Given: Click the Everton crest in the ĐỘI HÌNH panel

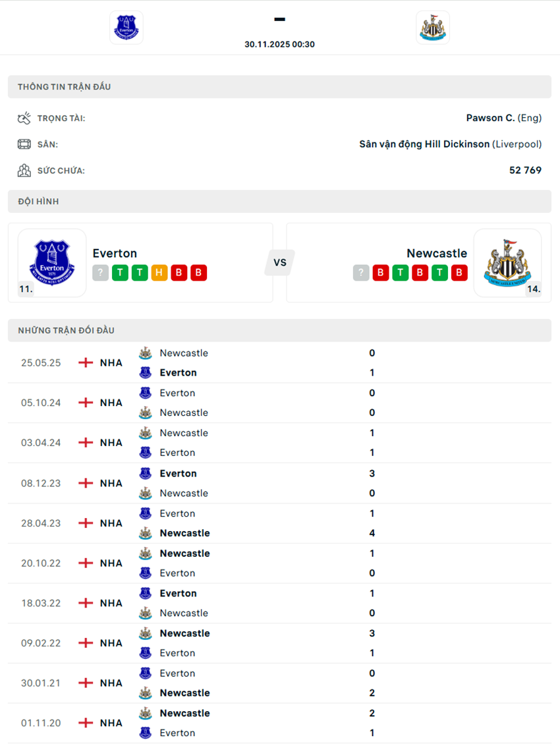Looking at the screenshot, I should [51, 262].
